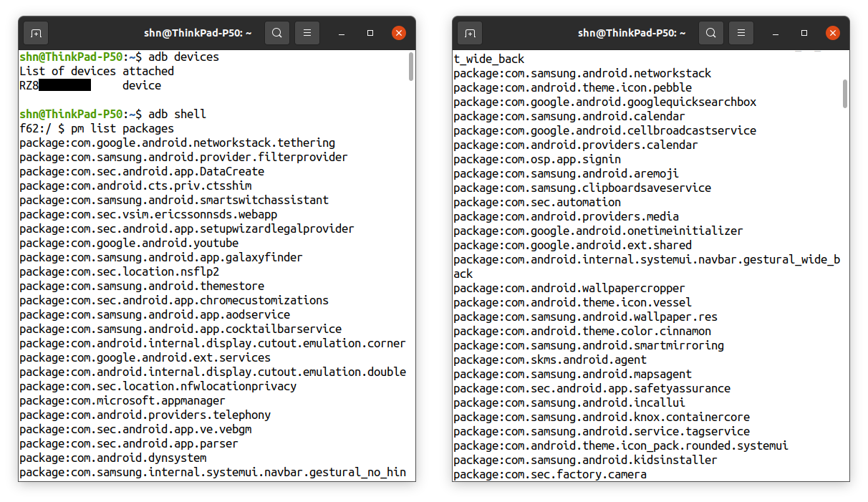Screen dimensions: 868x502
Task: Maximize the right terminal window
Action: click(x=804, y=33)
